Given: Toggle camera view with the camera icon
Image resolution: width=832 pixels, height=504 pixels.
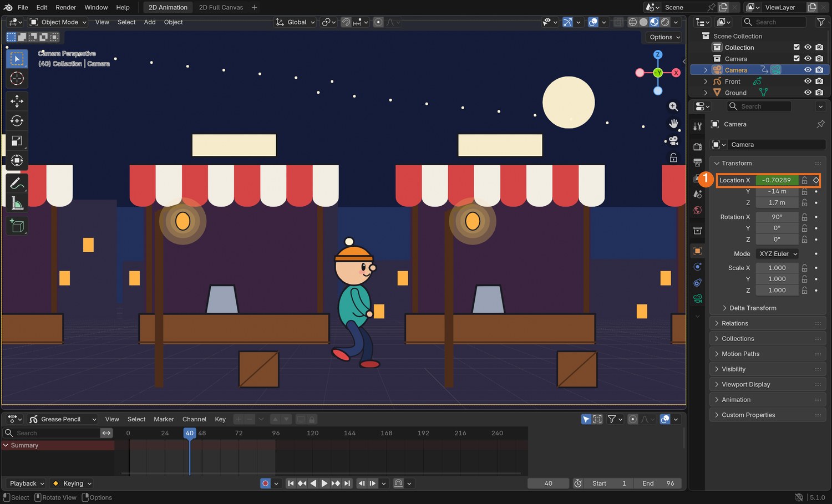Looking at the screenshot, I should click(x=673, y=141).
